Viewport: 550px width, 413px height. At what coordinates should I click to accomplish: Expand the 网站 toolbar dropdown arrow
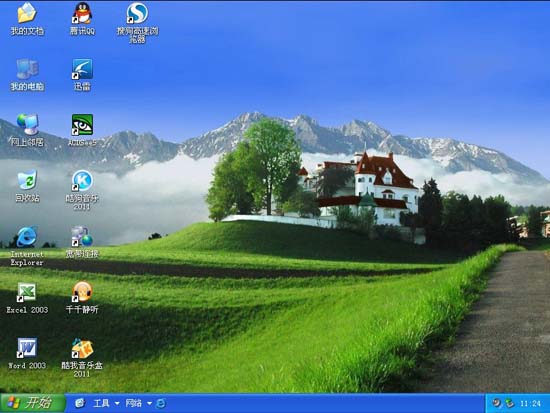149,403
